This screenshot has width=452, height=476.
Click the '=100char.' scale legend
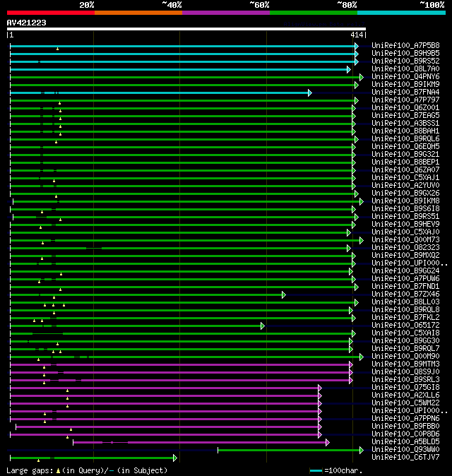click(x=336, y=471)
